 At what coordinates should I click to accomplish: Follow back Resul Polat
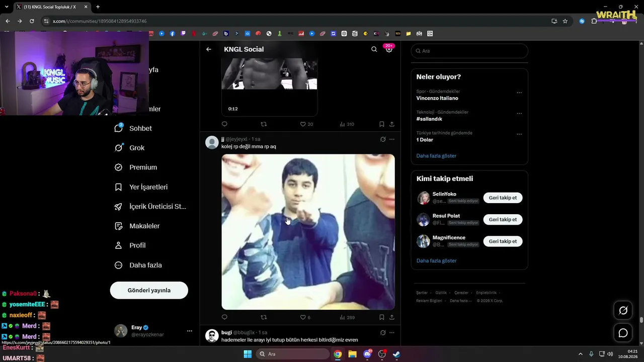503,219
